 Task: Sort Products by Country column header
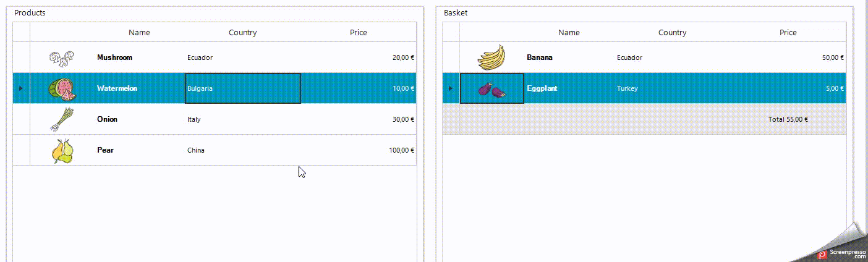(242, 33)
